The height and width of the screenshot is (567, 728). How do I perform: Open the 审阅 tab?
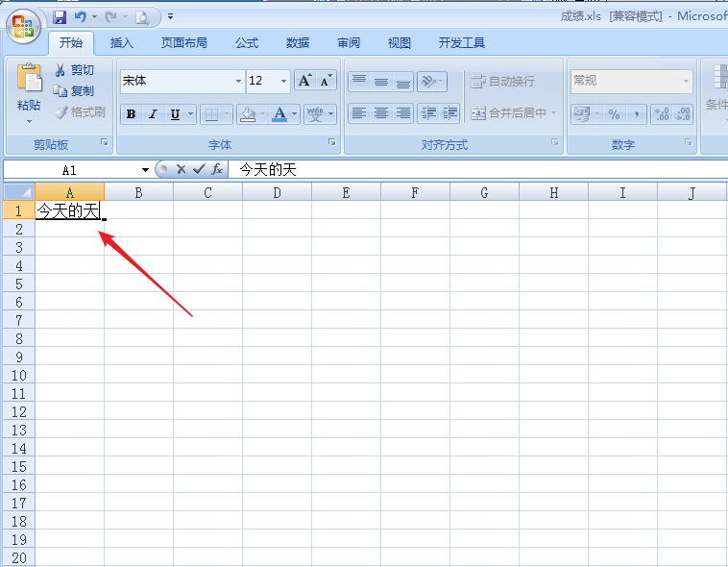click(x=349, y=43)
